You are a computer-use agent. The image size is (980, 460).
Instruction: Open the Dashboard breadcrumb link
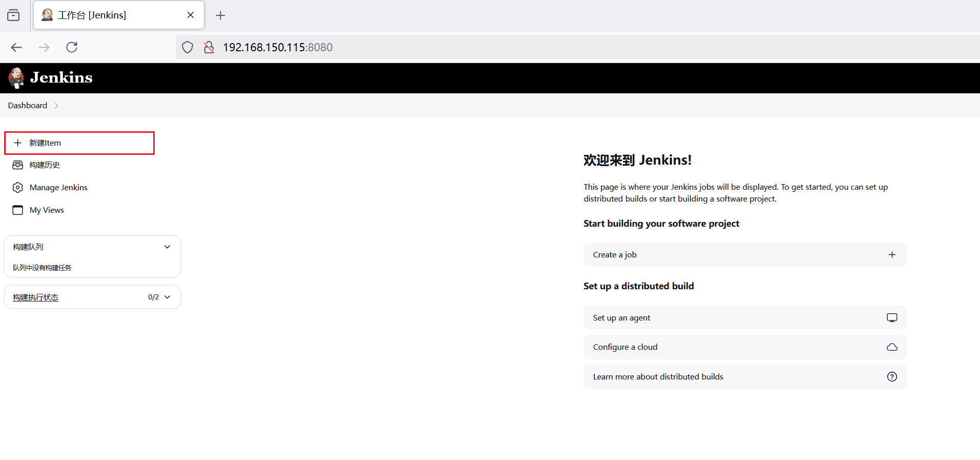point(28,105)
